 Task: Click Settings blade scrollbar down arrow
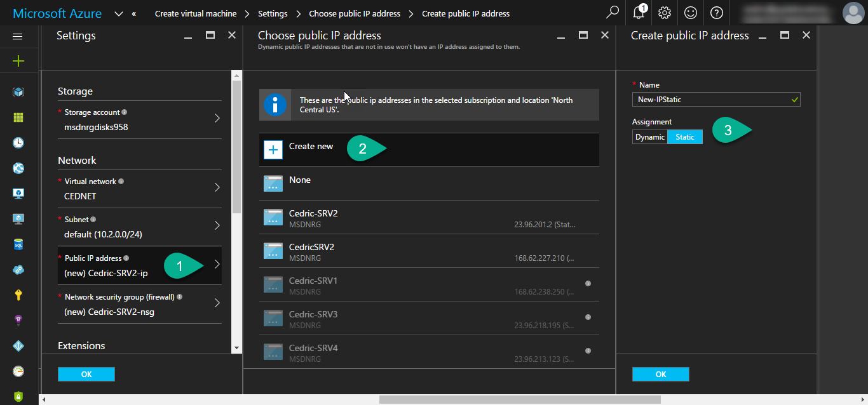tap(237, 349)
